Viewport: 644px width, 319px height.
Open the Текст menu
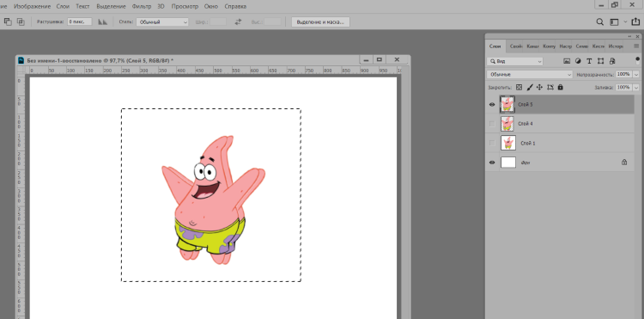(x=82, y=7)
